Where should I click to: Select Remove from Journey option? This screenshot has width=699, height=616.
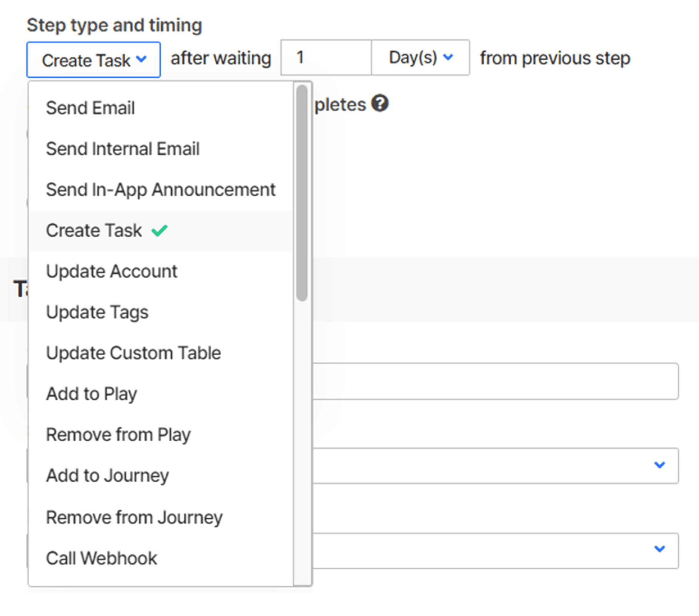pyautogui.click(x=134, y=517)
